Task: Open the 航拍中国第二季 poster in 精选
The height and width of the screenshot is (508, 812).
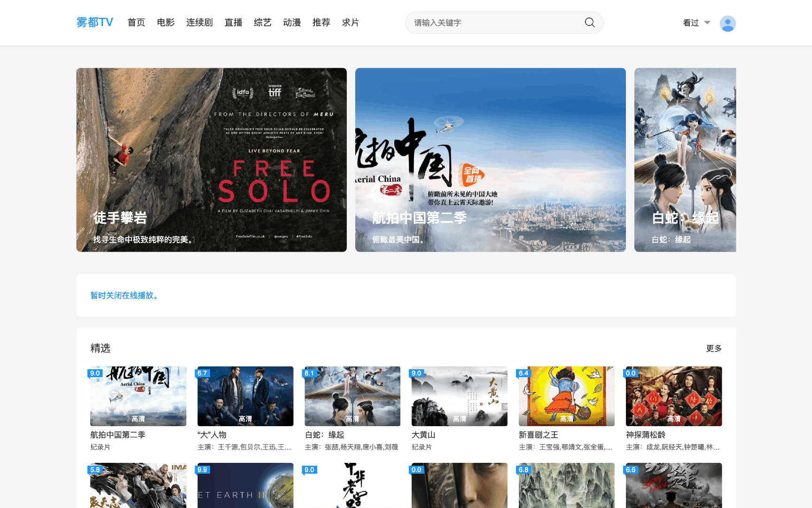Action: (138, 396)
